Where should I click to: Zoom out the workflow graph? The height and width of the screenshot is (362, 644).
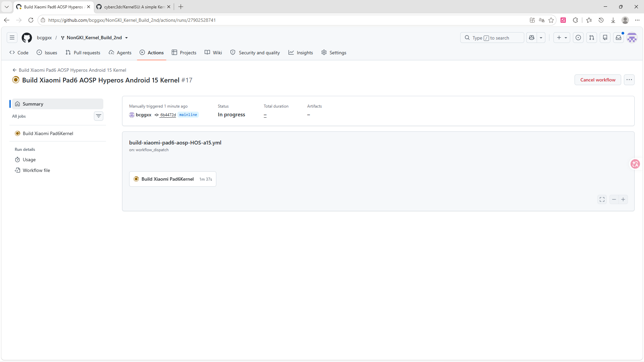pos(614,199)
